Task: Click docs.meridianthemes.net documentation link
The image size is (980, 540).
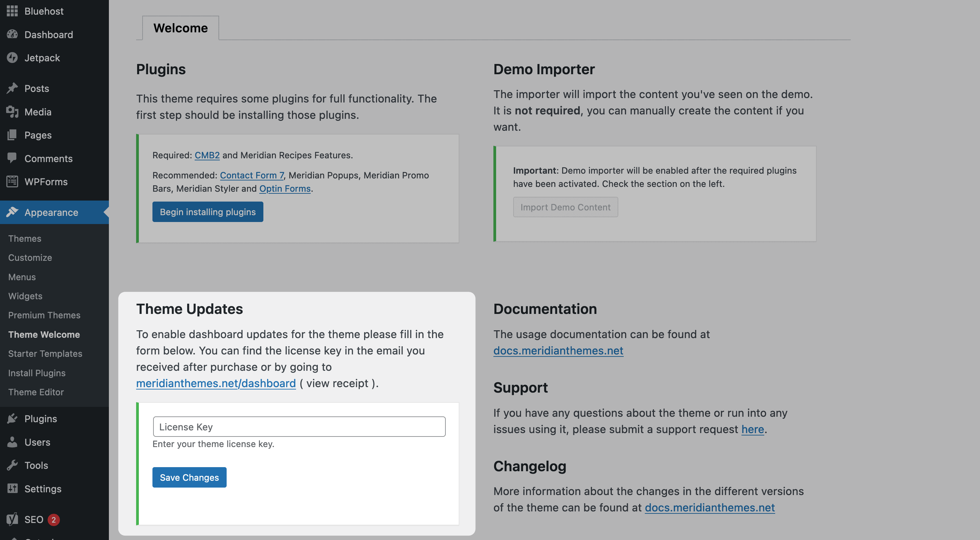Action: 557,350
